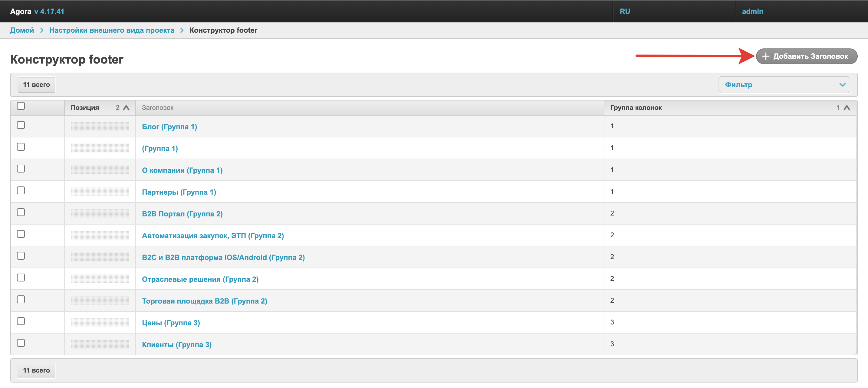The height and width of the screenshot is (388, 868).
Task: Check the box for Блог (Группа 1)
Action: coord(21,125)
